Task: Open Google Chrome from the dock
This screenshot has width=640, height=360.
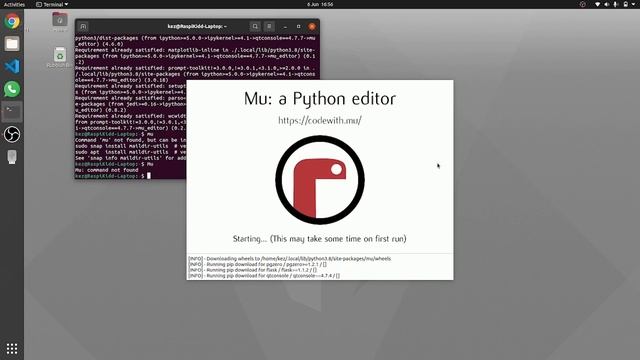Action: [12, 21]
